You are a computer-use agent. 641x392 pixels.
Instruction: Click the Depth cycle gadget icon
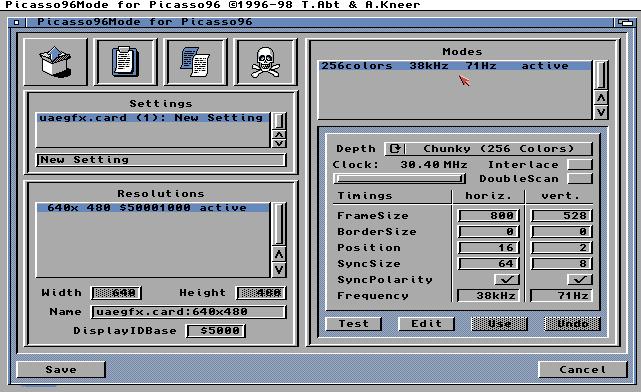click(395, 148)
